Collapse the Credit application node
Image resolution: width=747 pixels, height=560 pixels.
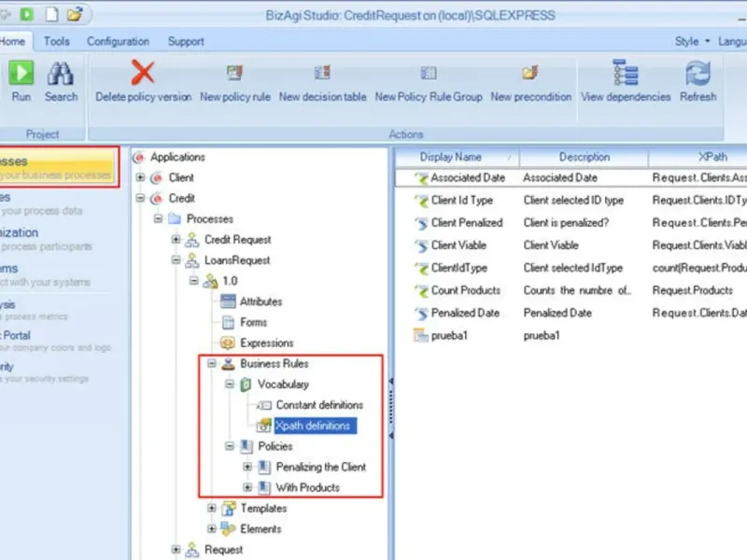(140, 198)
